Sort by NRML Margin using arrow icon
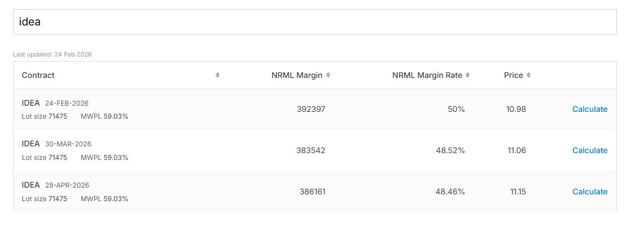644x230 pixels. 328,75
